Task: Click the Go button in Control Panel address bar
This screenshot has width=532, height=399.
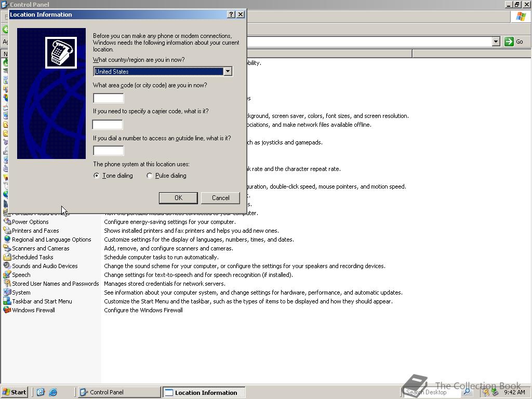Action: (514, 42)
